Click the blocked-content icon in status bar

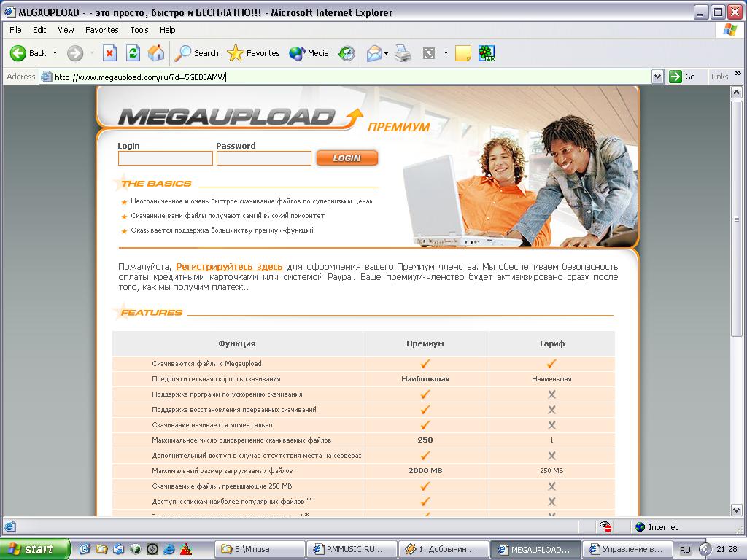[605, 526]
